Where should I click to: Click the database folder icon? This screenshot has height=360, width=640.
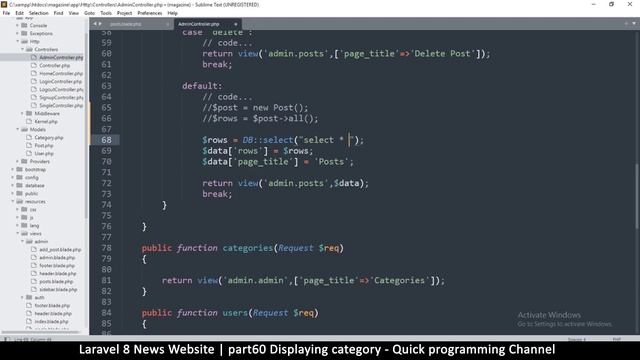click(x=19, y=185)
